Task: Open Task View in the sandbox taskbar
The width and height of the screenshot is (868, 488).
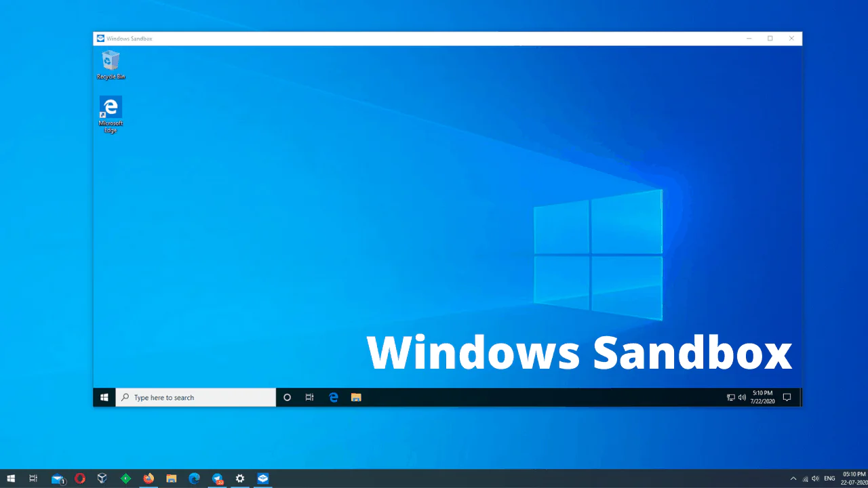Action: (x=310, y=397)
